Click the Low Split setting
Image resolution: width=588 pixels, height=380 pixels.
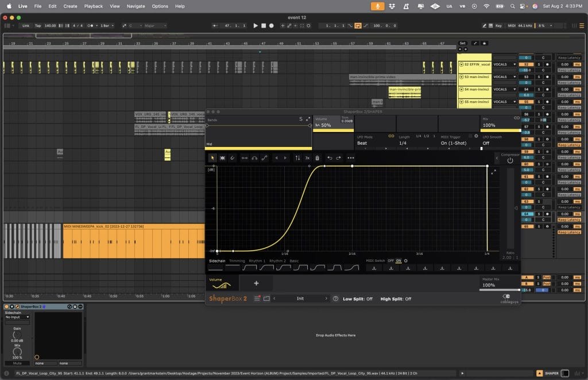[358, 299]
